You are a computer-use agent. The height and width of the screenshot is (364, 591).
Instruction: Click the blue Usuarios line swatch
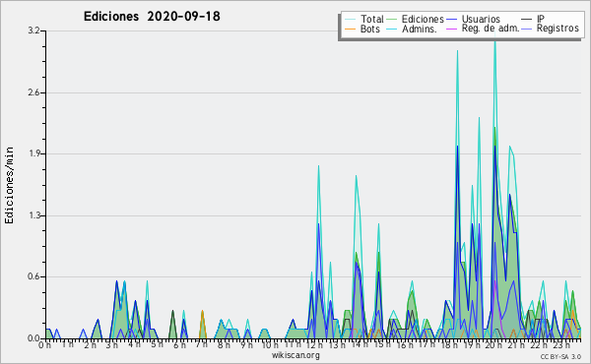452,20
